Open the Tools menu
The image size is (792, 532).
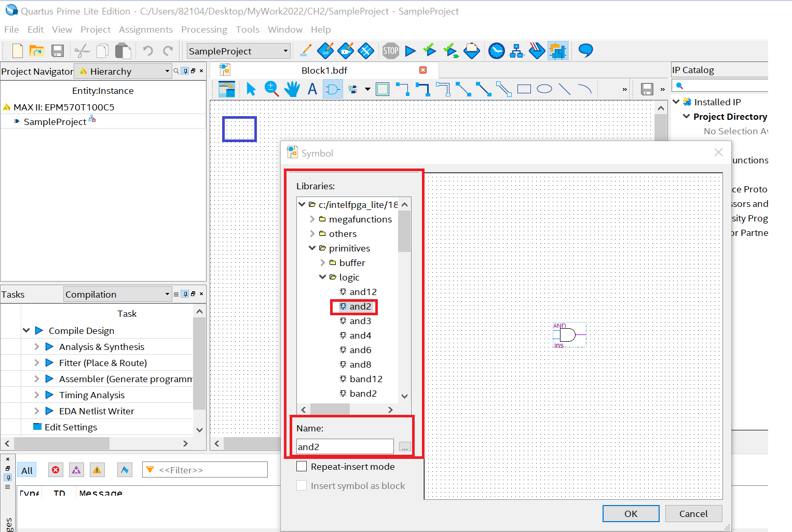point(248,30)
